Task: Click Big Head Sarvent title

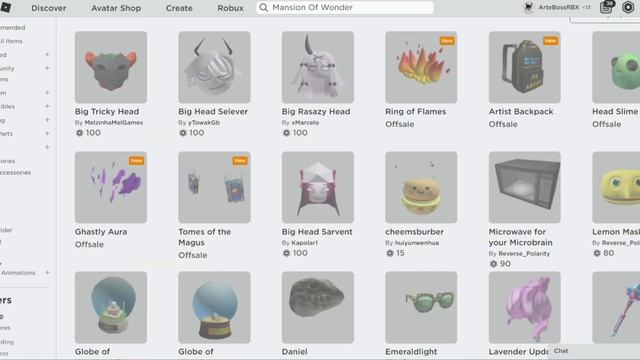Action: [317, 232]
